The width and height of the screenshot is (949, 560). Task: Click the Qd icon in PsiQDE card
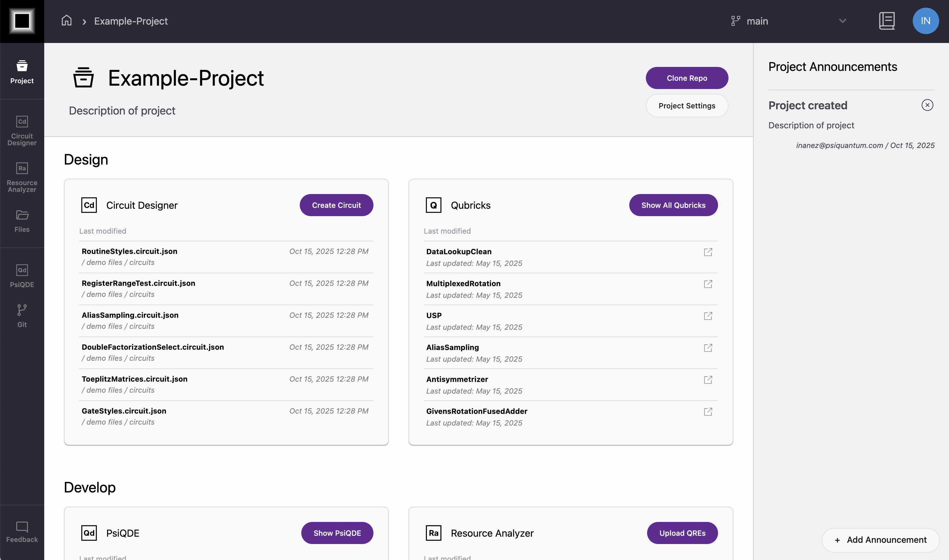click(89, 533)
